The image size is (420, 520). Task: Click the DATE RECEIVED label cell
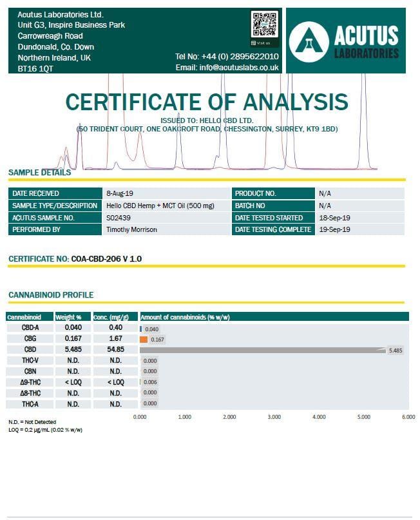click(x=55, y=193)
